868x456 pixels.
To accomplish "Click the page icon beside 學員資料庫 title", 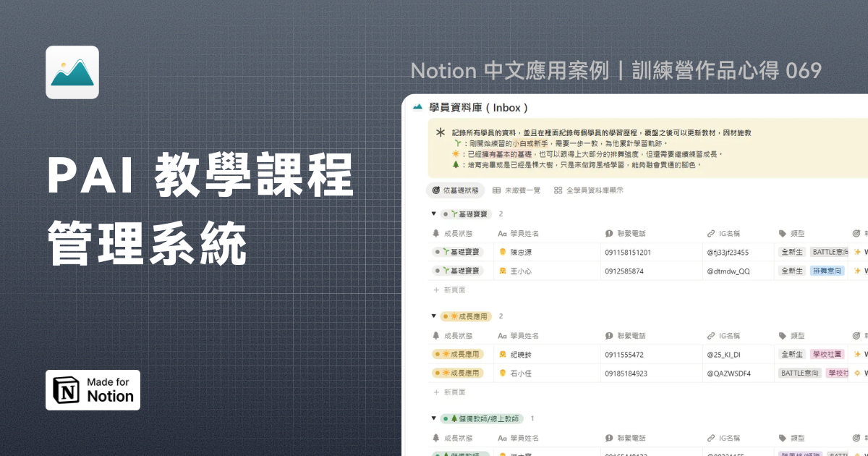I will pyautogui.click(x=417, y=107).
